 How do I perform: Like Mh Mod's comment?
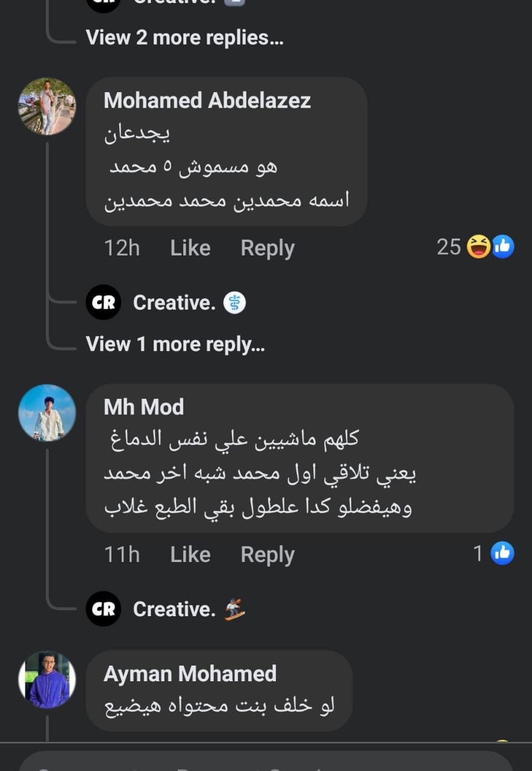pos(190,554)
